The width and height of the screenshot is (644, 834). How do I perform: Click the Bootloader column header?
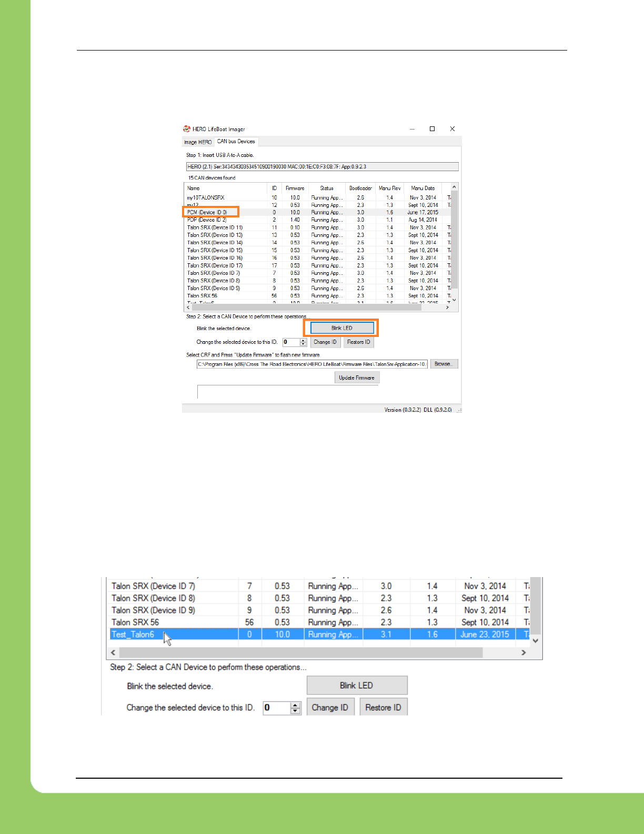(360, 188)
